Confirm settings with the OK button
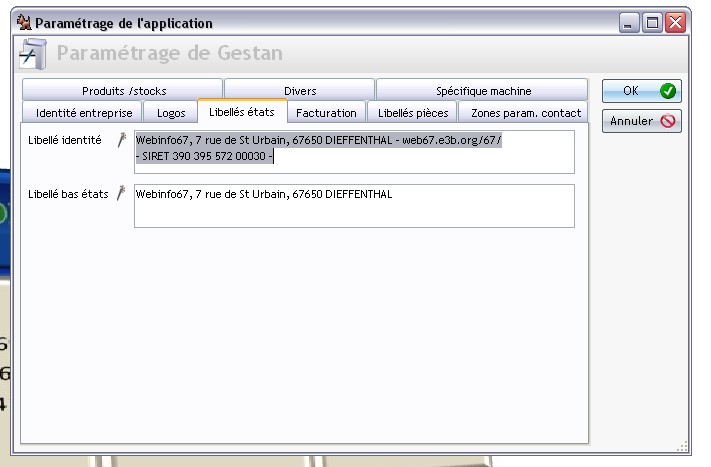This screenshot has height=467, width=711. coord(641,91)
